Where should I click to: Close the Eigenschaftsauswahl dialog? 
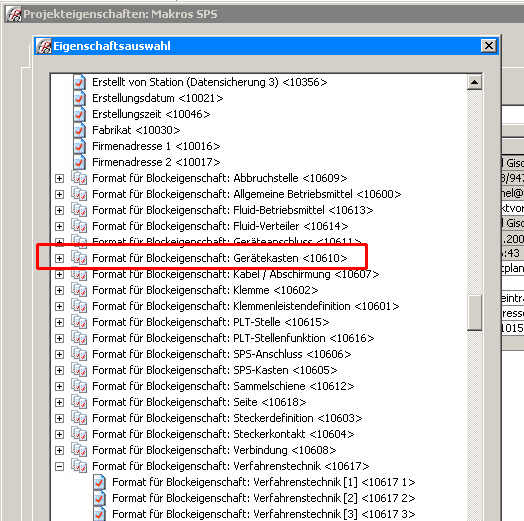point(489,46)
